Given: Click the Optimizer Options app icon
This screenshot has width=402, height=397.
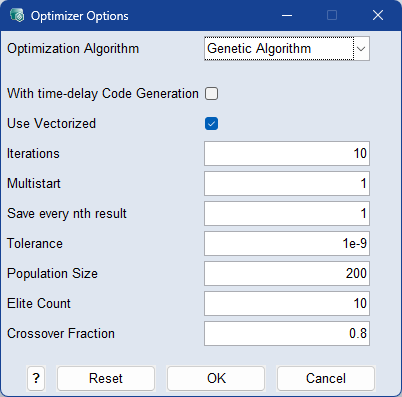Looking at the screenshot, I should 17,15.
